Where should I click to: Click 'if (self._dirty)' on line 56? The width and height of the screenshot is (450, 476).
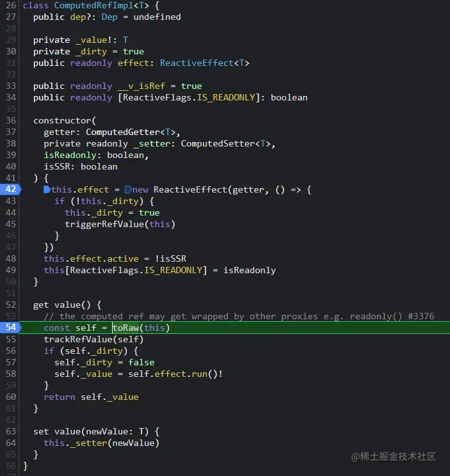[x=86, y=351]
